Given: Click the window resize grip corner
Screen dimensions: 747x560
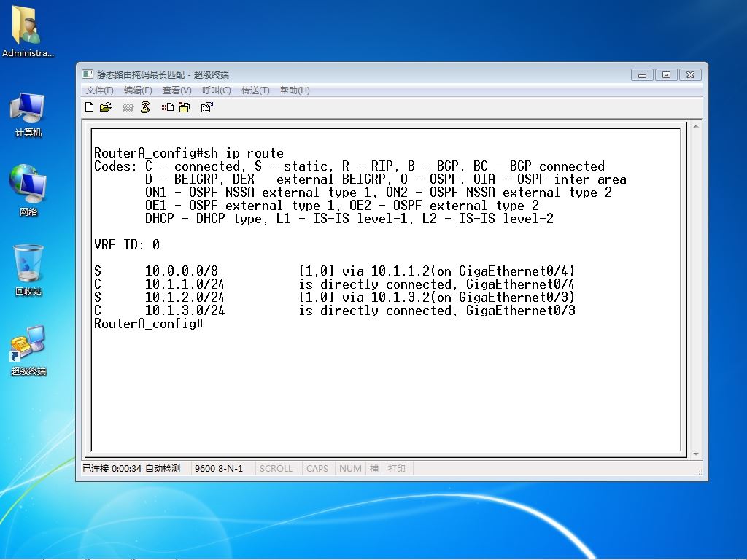Looking at the screenshot, I should point(699,472).
